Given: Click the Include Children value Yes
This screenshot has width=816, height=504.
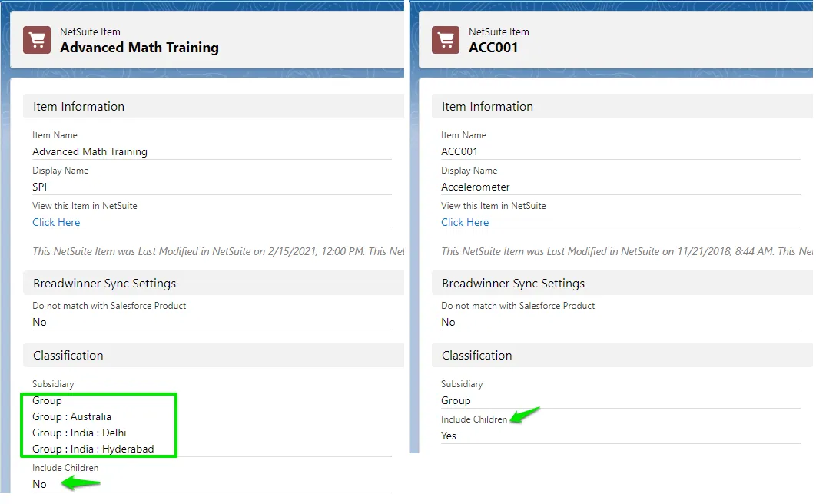Looking at the screenshot, I should tap(449, 436).
